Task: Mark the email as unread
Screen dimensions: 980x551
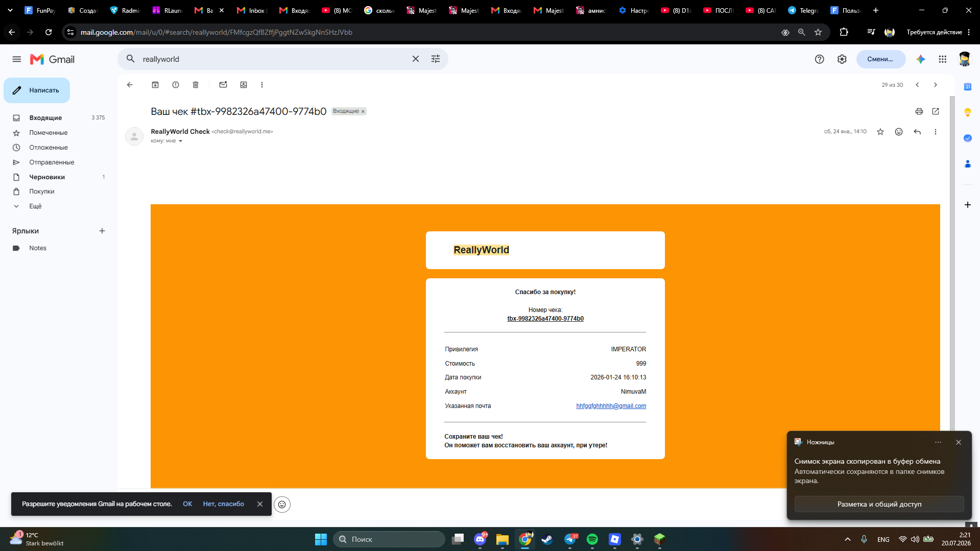Action: pos(223,85)
